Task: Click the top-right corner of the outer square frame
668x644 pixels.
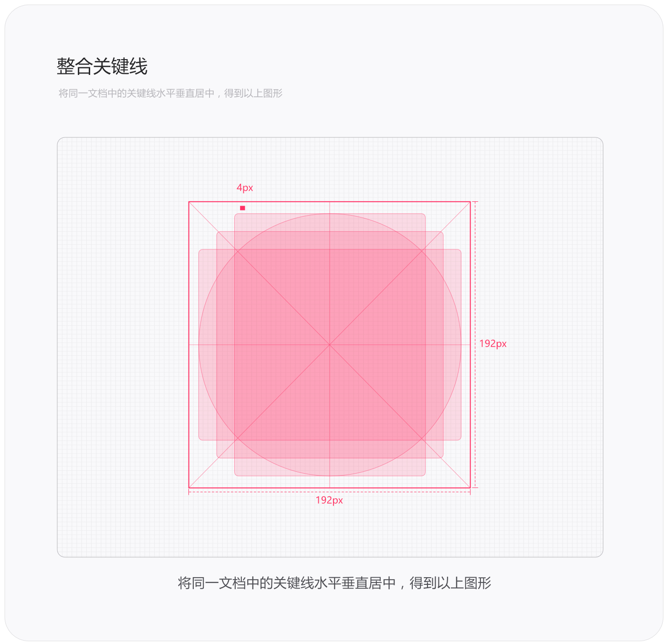Action: 470,202
